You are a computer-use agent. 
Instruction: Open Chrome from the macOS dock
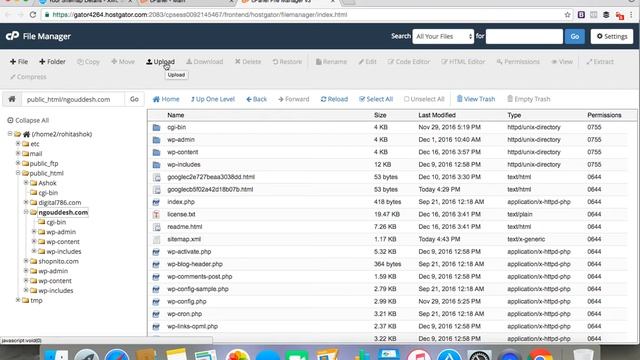(541, 354)
